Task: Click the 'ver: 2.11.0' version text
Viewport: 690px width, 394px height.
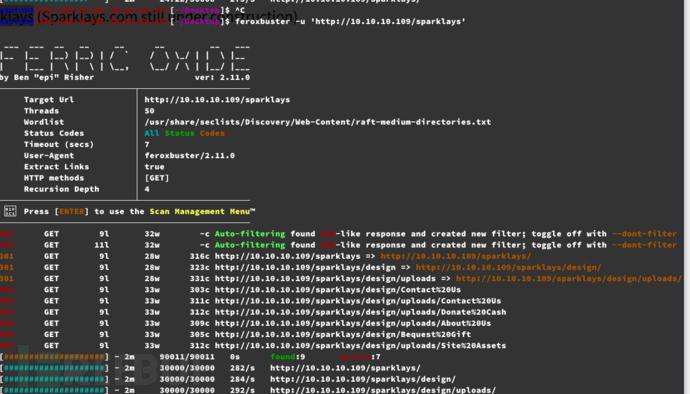Action: coord(222,77)
